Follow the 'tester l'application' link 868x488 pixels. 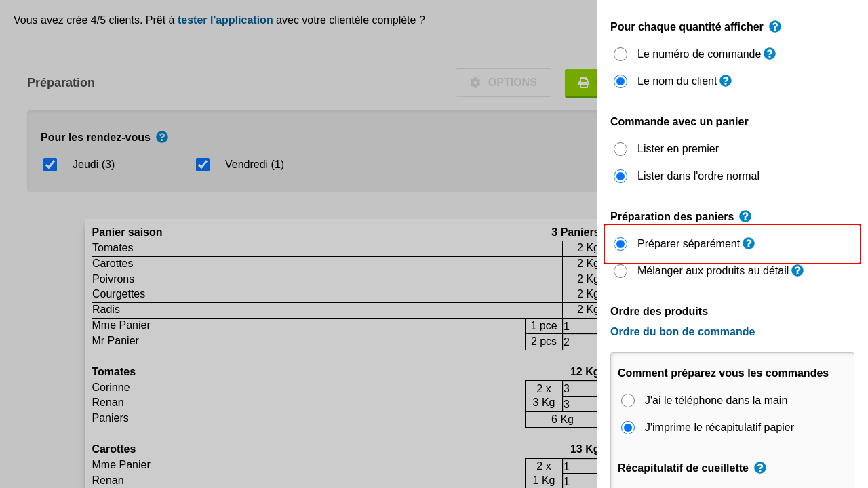225,20
